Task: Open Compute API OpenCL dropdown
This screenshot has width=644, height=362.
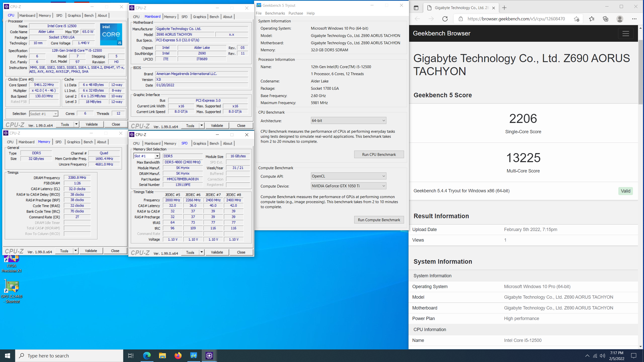Action: click(348, 176)
